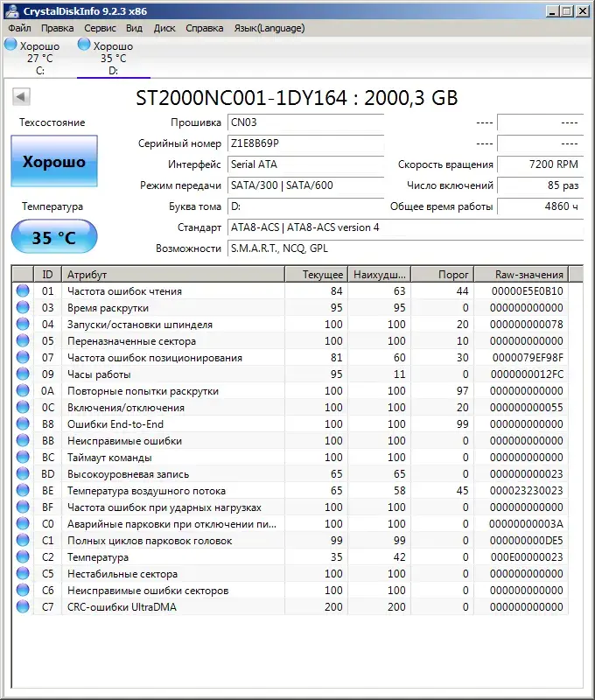
Task: Click the blue status icon for disk D:
Action: click(84, 45)
